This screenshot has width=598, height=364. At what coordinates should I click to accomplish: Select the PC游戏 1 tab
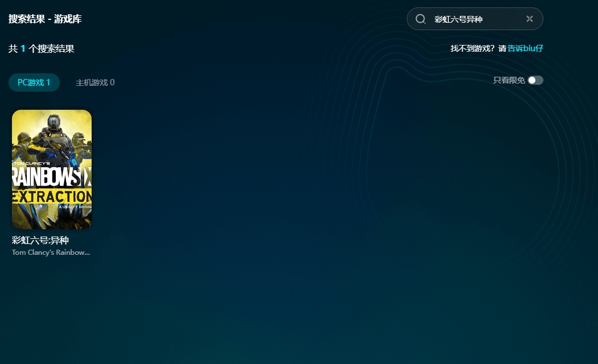click(x=34, y=82)
